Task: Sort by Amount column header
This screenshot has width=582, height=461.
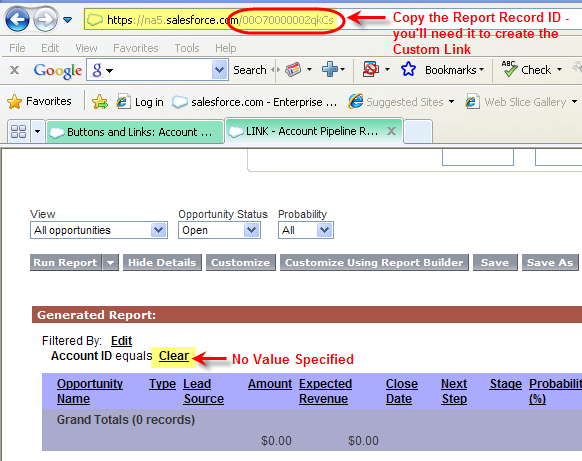Action: click(270, 384)
